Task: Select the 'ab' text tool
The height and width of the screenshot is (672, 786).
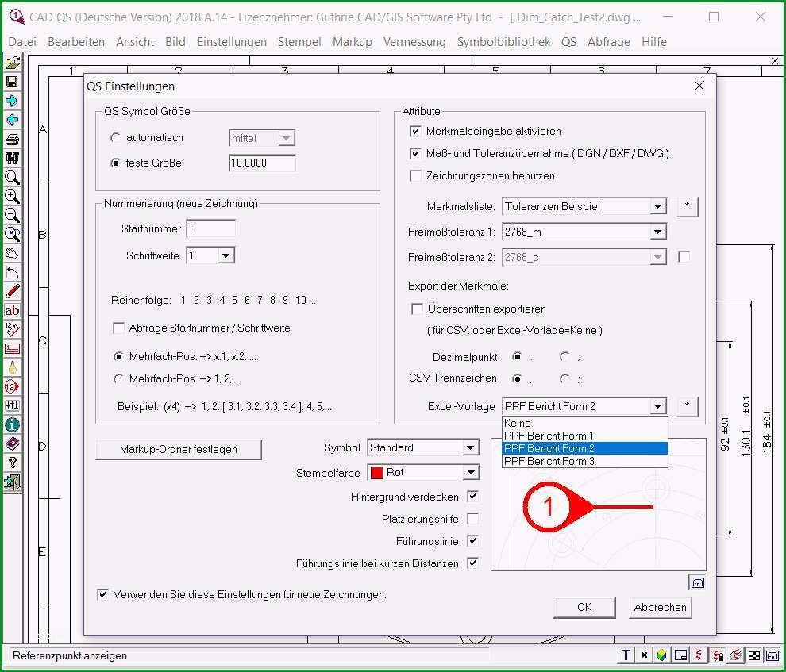Action: coord(12,310)
